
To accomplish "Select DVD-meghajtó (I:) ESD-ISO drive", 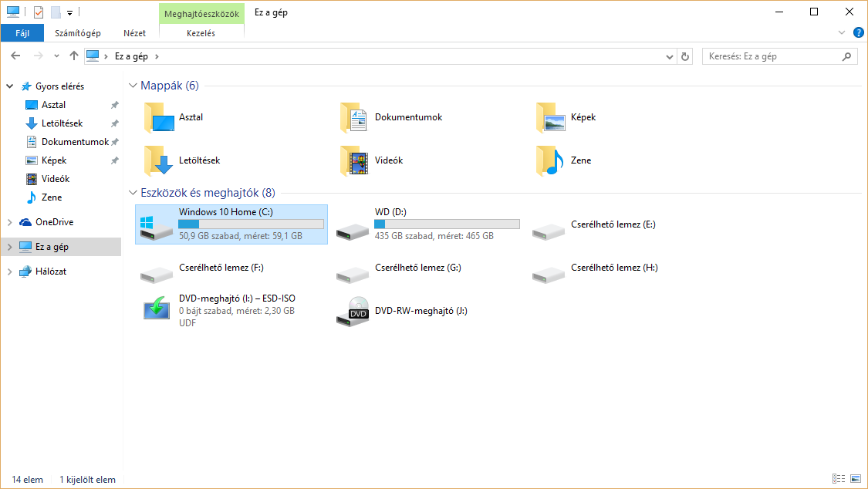I will tap(219, 310).
